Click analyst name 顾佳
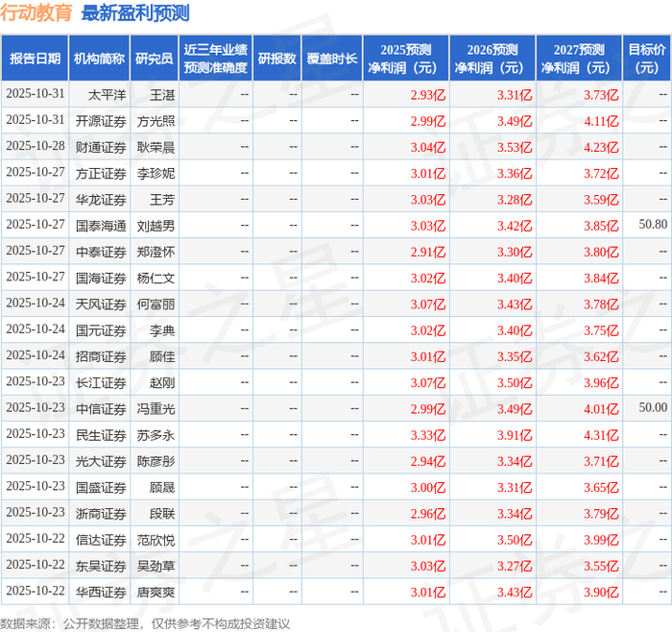672x632 pixels. 162,356
